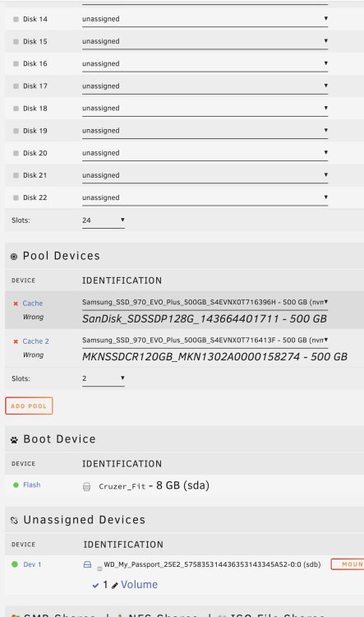The width and height of the screenshot is (364, 617).
Task: Click the Pool Devices section icon
Action: (x=14, y=257)
